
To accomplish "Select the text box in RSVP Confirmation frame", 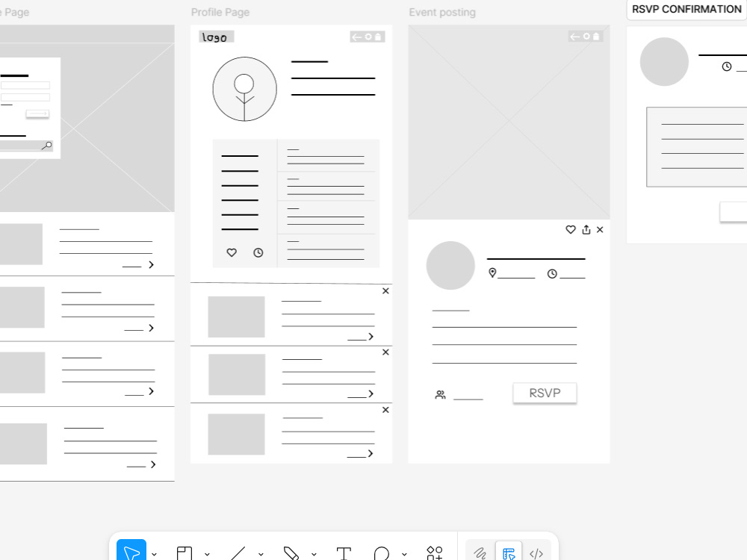I will (696, 147).
